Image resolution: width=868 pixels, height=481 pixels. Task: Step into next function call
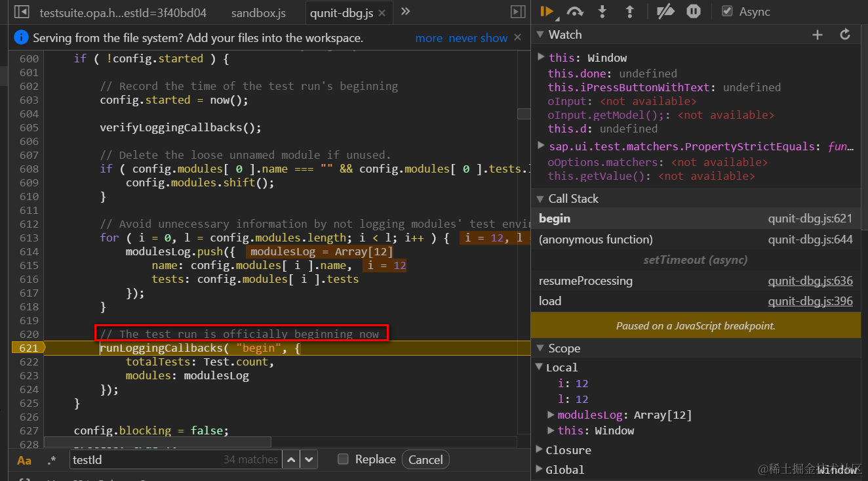pos(602,11)
